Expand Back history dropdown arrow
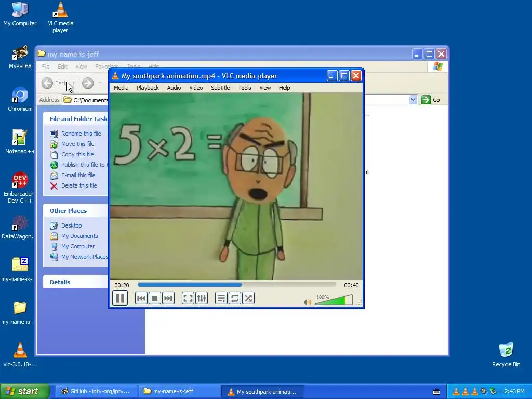The height and width of the screenshot is (399, 532). tap(73, 83)
